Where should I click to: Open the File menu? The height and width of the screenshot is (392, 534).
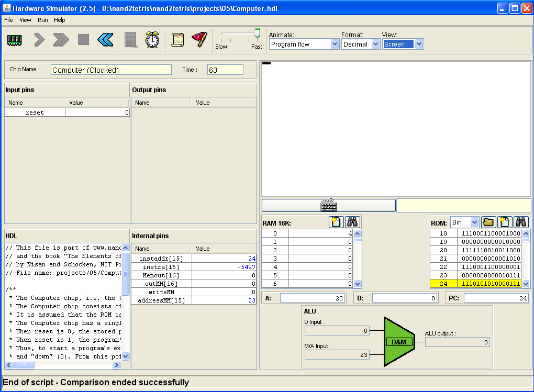(8, 20)
